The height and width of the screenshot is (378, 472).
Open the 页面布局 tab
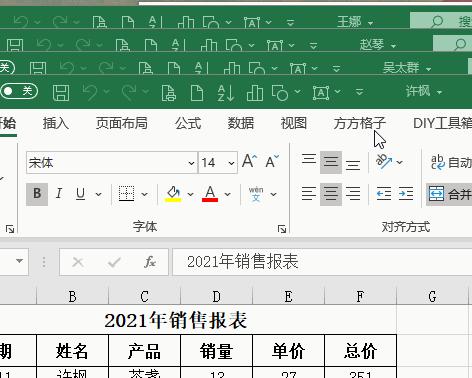coord(122,123)
